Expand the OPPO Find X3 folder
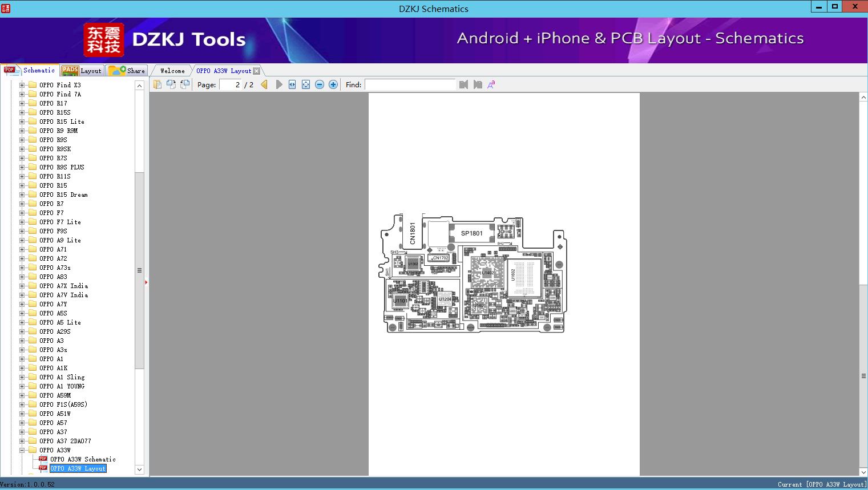Image resolution: width=868 pixels, height=490 pixels. pos(22,85)
